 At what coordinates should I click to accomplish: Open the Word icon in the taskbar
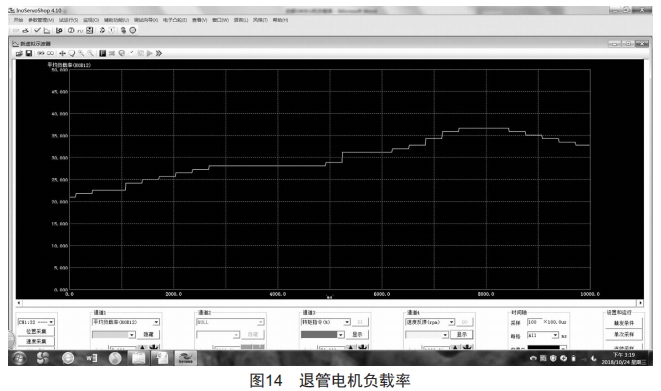tap(91, 358)
